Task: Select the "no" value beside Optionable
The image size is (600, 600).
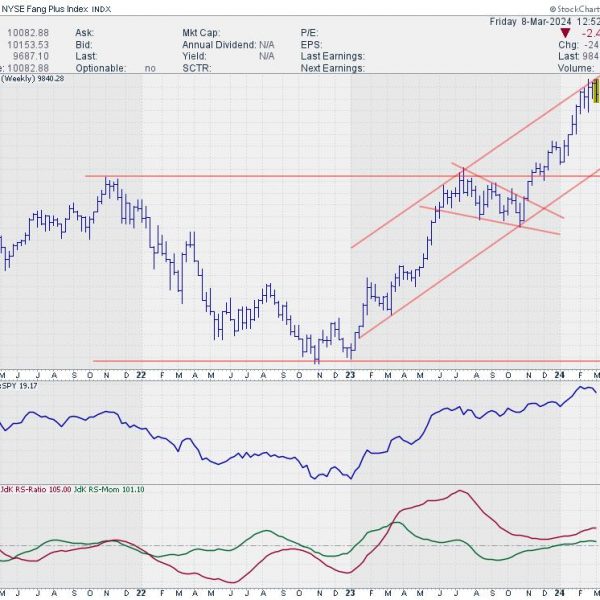Action: 150,68
